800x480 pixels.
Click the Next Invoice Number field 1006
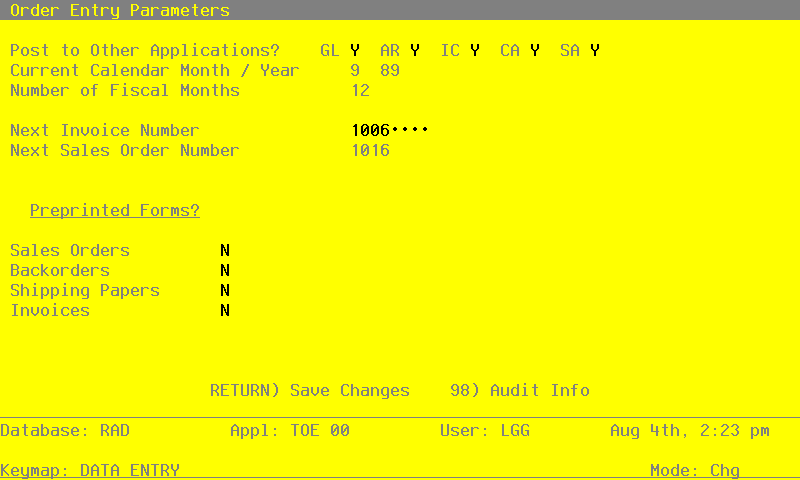click(390, 131)
